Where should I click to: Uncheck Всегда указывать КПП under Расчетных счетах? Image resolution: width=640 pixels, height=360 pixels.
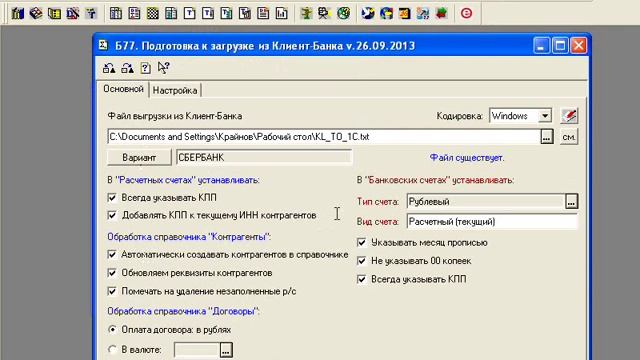coord(112,198)
